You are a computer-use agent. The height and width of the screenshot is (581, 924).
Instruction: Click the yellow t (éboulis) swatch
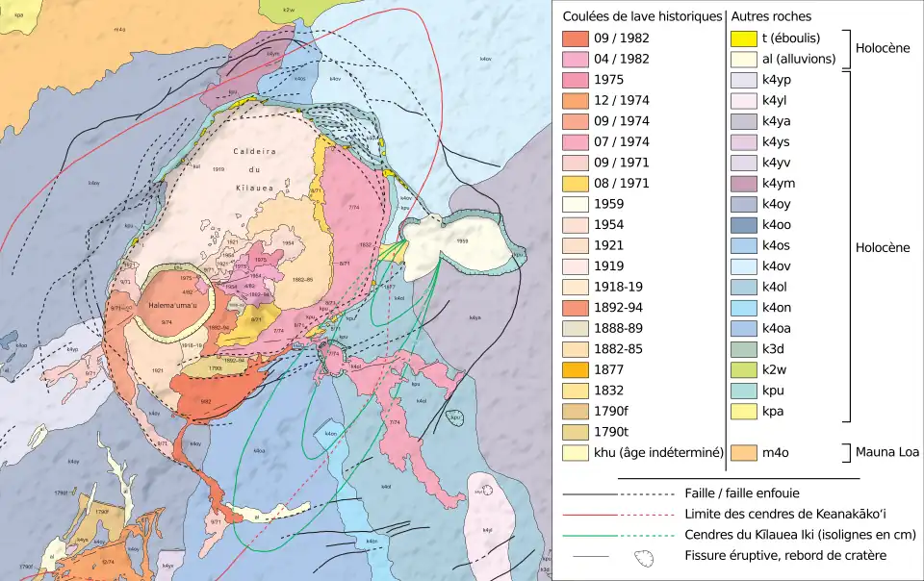click(x=741, y=39)
